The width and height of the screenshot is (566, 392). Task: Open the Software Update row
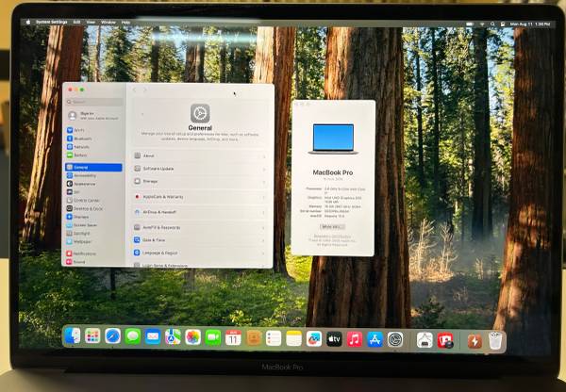coord(198,169)
